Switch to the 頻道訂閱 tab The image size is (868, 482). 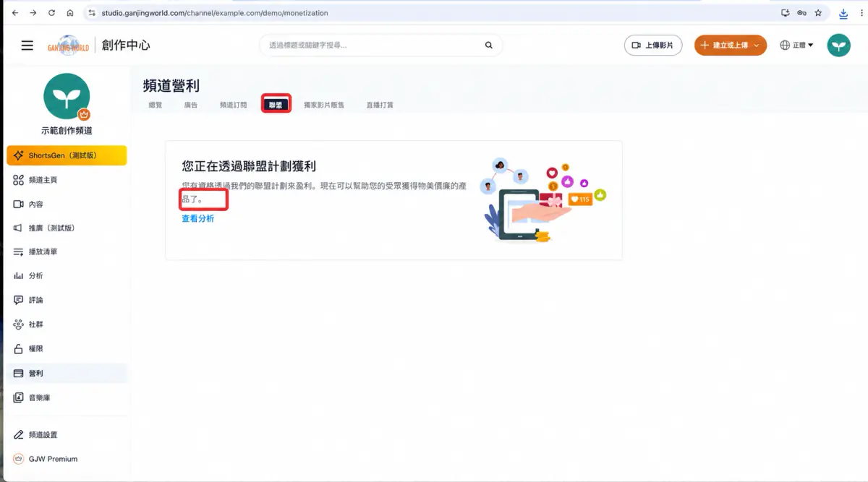coord(233,105)
